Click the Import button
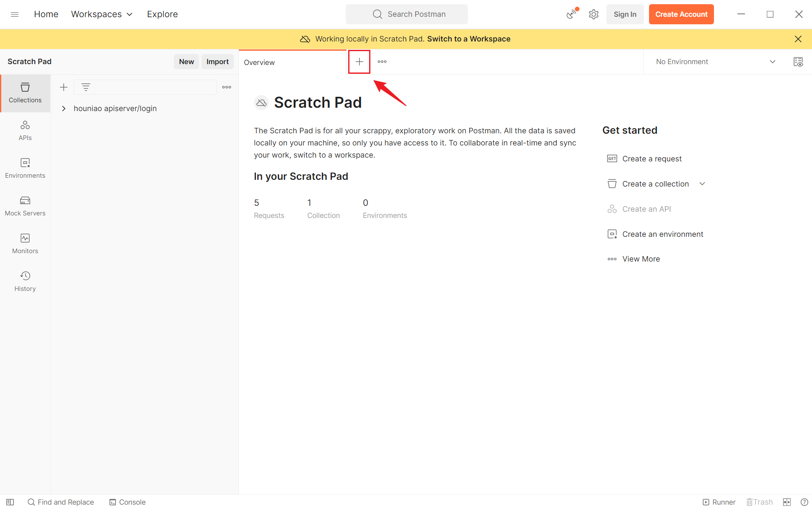The image size is (812, 508). click(x=217, y=62)
